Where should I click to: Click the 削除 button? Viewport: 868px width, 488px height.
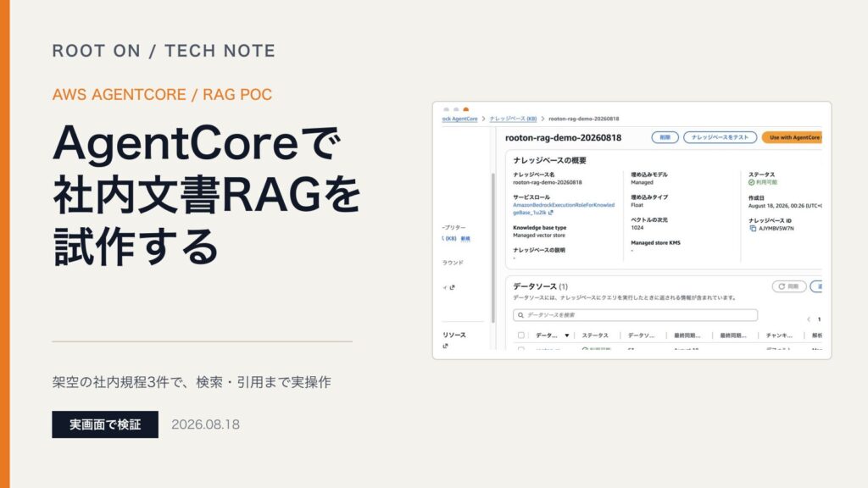click(665, 137)
